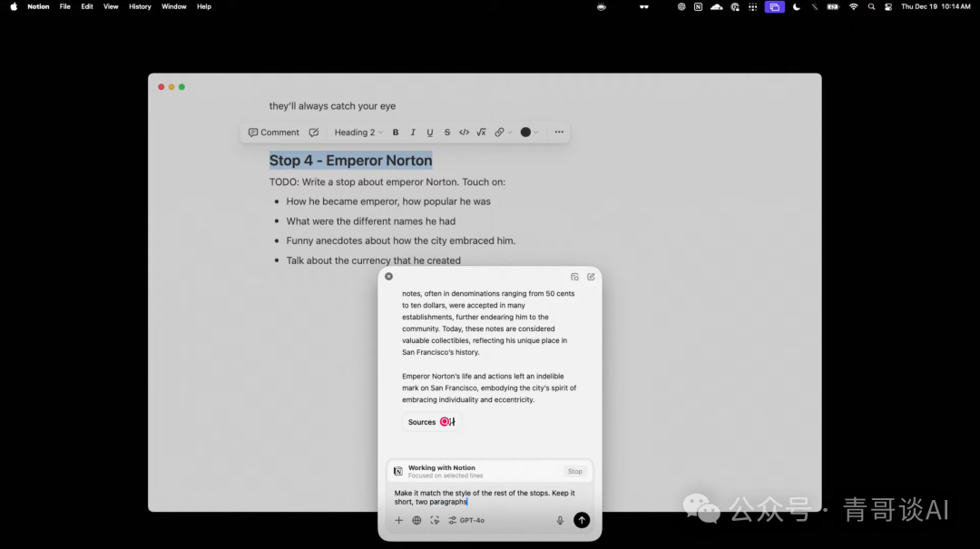Click the suggest edits icon beside Comment
980x549 pixels.
pyautogui.click(x=314, y=132)
